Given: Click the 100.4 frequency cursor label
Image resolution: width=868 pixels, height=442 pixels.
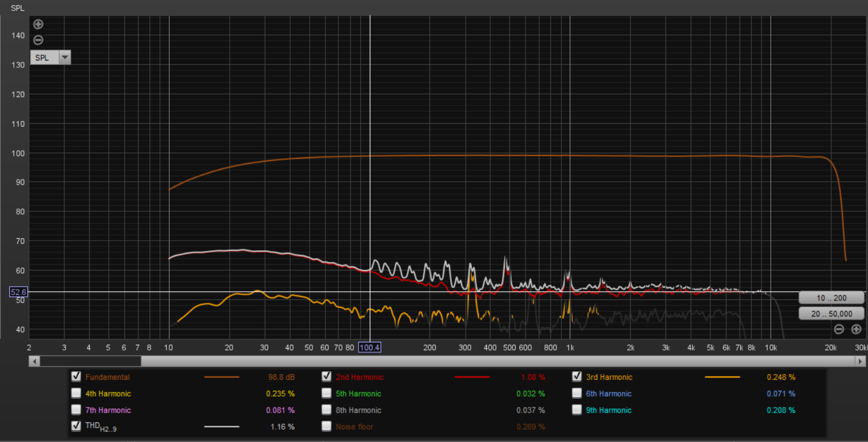Looking at the screenshot, I should [x=369, y=348].
